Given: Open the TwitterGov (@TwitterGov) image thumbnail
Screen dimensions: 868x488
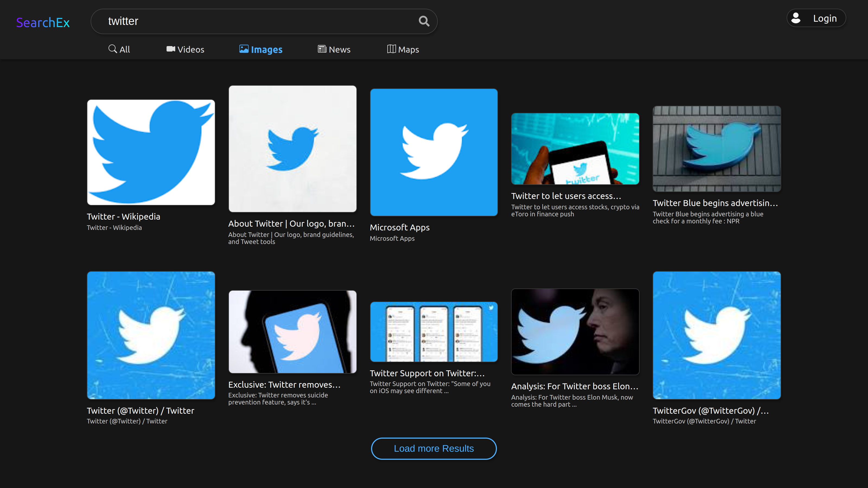Looking at the screenshot, I should click(x=716, y=335).
